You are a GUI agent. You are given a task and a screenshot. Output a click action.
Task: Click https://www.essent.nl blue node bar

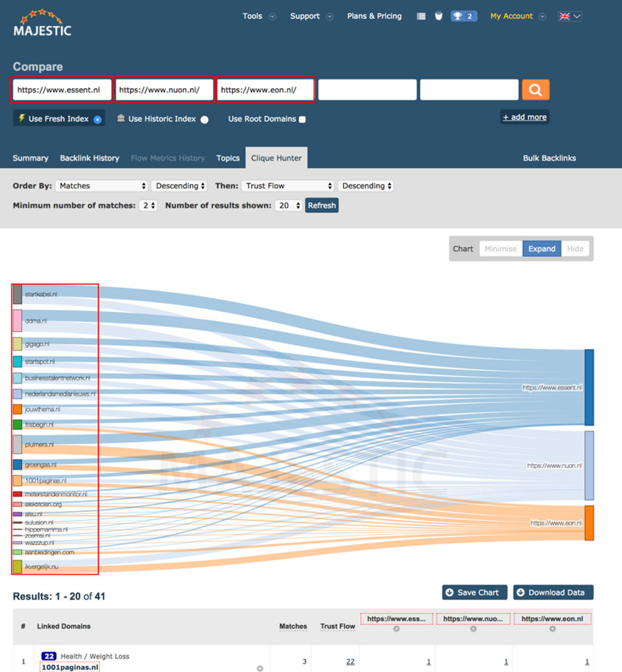click(x=590, y=387)
